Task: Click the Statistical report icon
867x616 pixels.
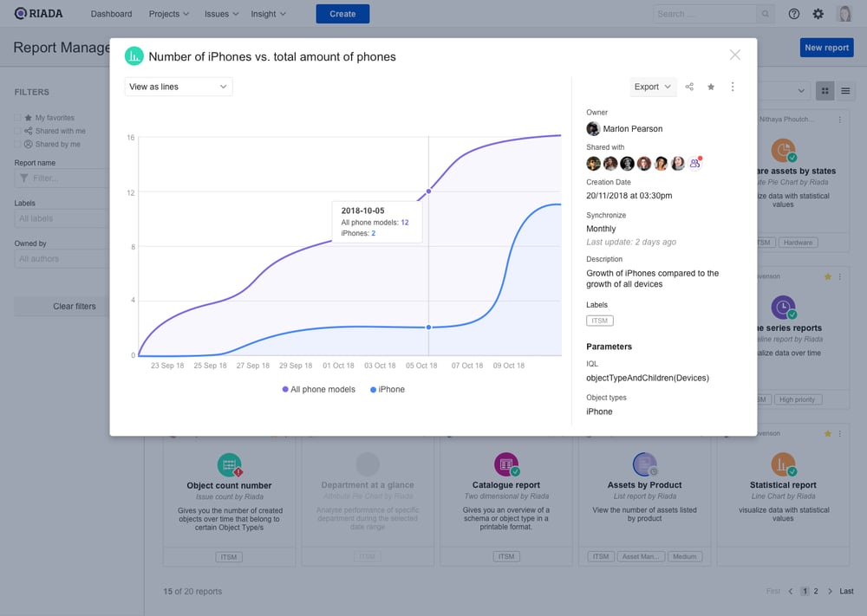Action: coord(784,464)
